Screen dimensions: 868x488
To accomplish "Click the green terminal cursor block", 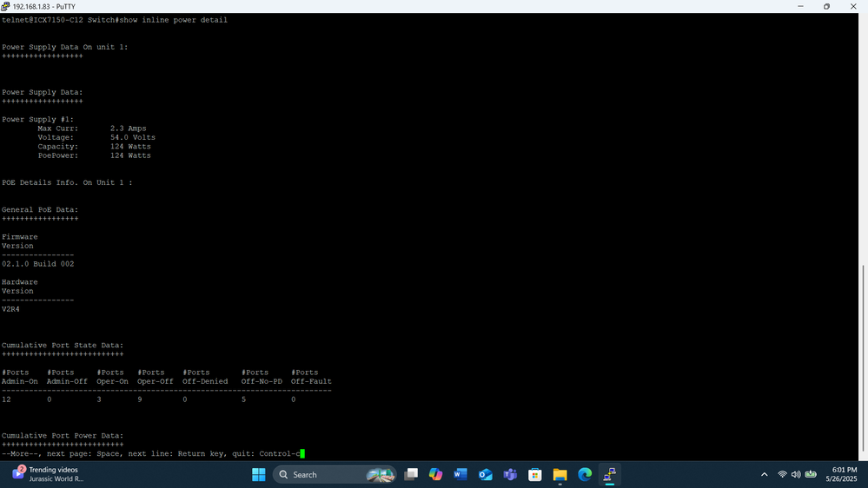I will (302, 453).
